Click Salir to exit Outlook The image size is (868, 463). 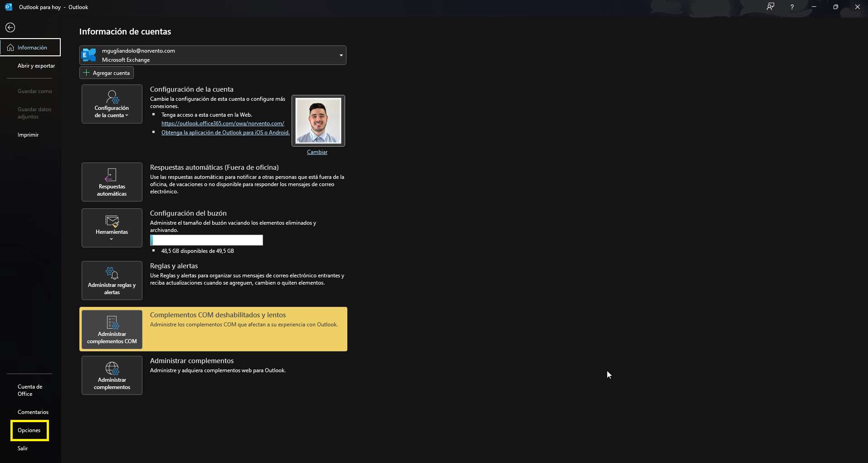click(x=23, y=448)
